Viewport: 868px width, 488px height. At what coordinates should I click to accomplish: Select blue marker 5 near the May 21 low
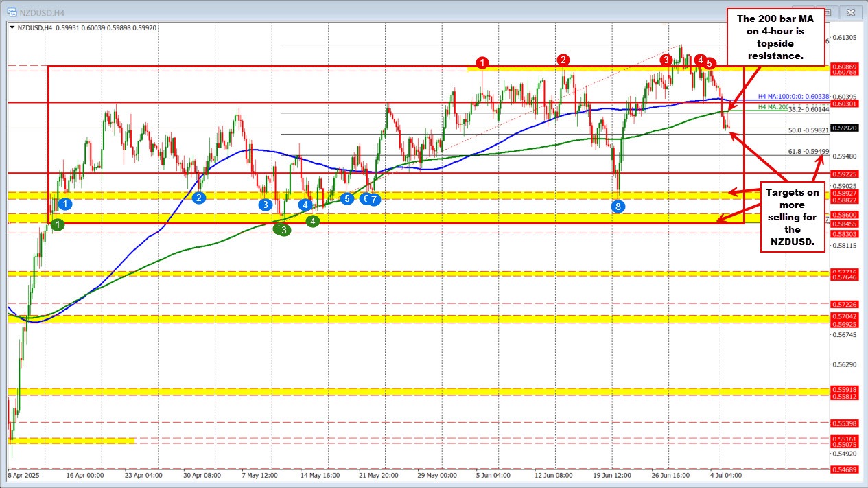(347, 198)
